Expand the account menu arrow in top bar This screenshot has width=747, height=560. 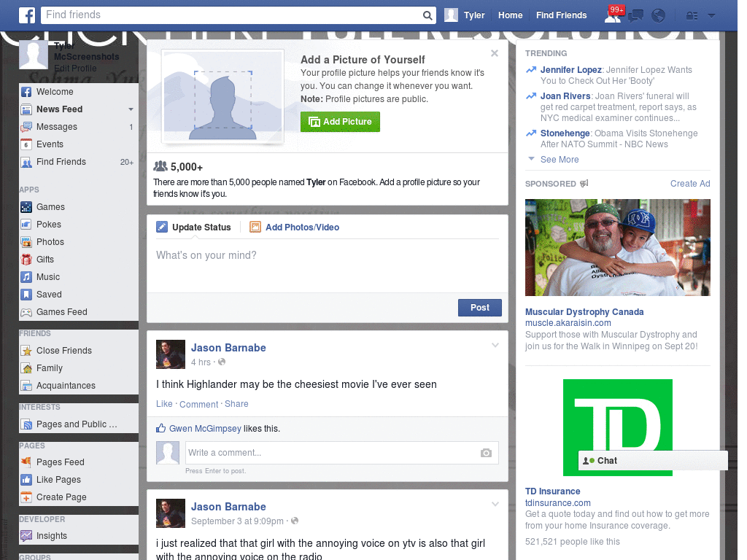click(711, 16)
